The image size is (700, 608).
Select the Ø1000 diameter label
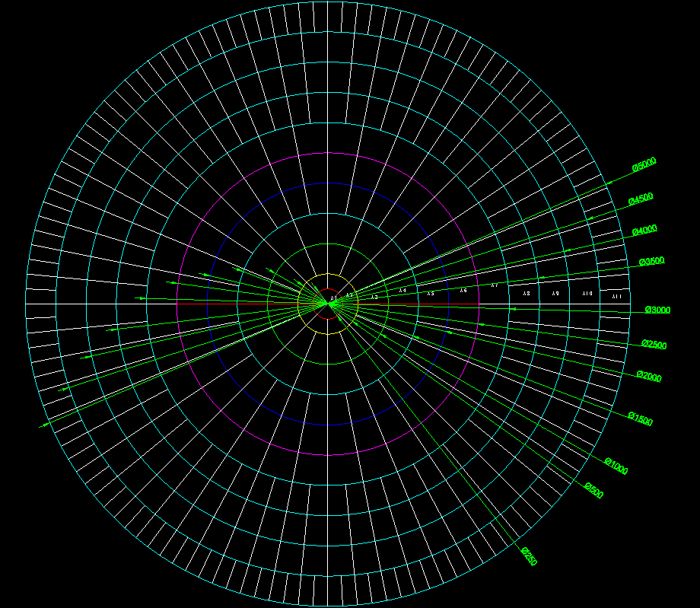click(x=616, y=466)
